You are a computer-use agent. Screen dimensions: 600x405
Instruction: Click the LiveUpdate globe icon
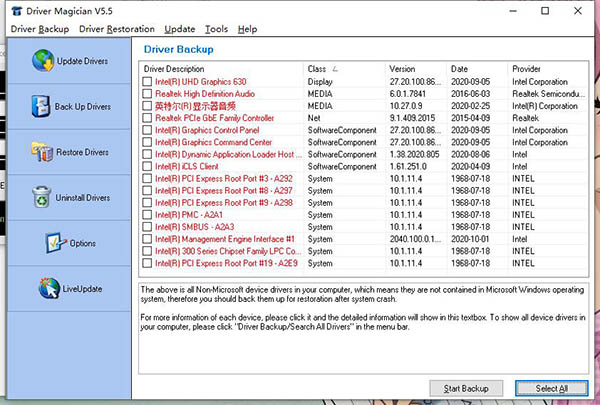click(49, 288)
